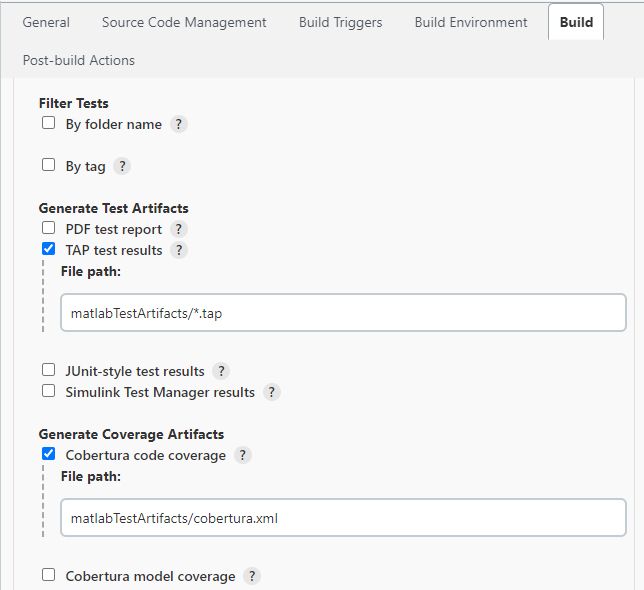Enable Simulink Test Manager results
Viewport: 644px width, 590px height.
click(x=48, y=390)
